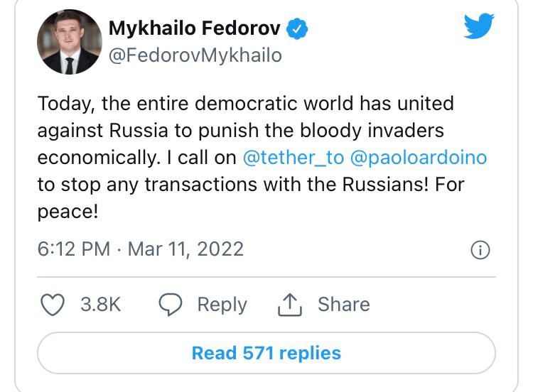The image size is (533, 392).
Task: Follow the @tether_to mention link
Action: point(293,158)
